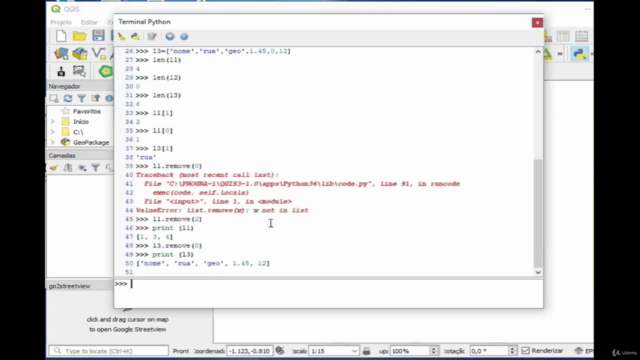Filter the Navegador browser panel
This screenshot has height=360, width=640.
click(x=82, y=98)
